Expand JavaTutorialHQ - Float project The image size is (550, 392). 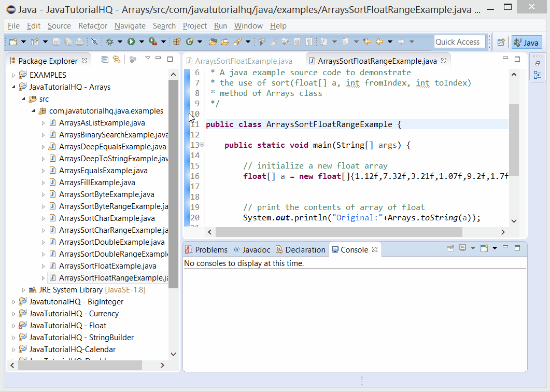click(x=13, y=326)
